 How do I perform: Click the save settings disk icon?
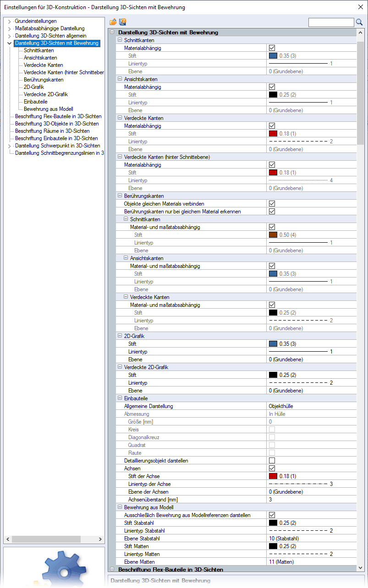click(x=122, y=22)
